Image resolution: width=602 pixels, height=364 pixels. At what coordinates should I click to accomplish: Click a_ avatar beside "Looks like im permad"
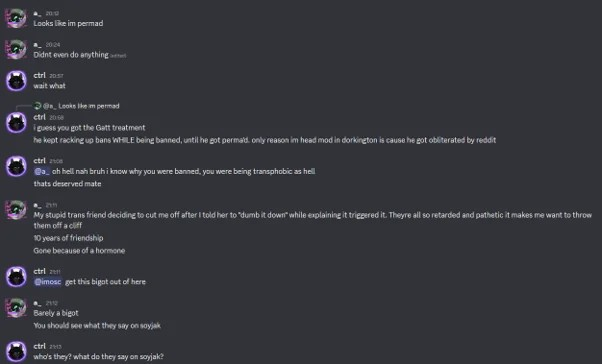coord(16,18)
